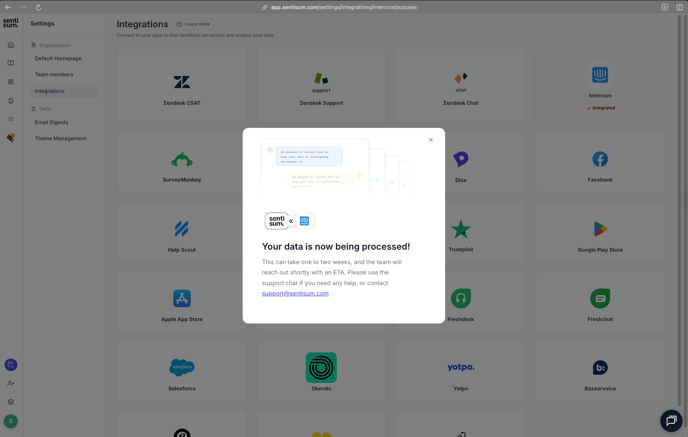The width and height of the screenshot is (688, 437).
Task: Choose the Salesforce integration
Action: (182, 371)
